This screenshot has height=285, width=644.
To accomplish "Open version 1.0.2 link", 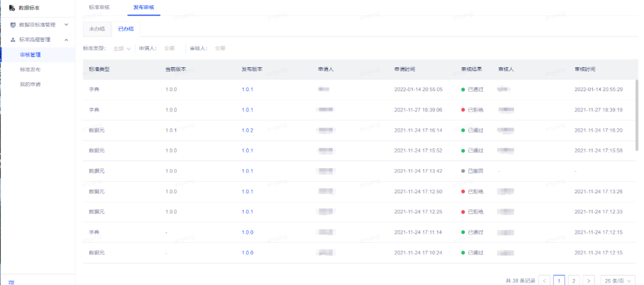I will coord(247,130).
